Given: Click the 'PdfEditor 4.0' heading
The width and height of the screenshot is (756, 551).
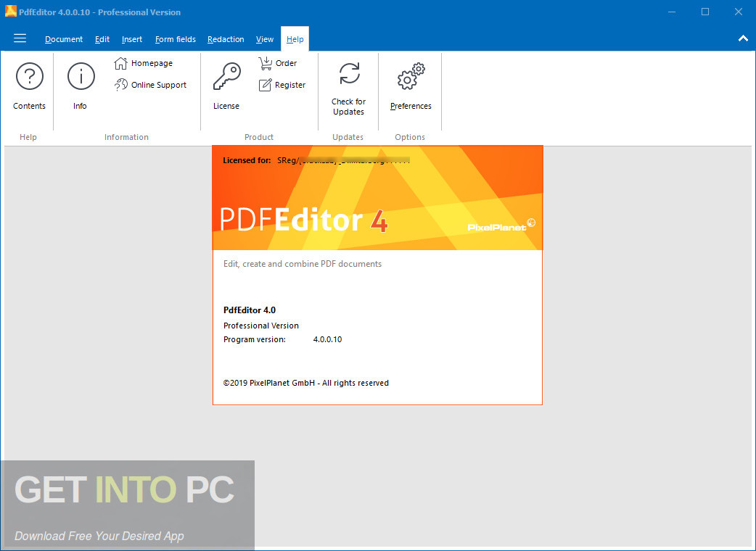Looking at the screenshot, I should coord(250,310).
